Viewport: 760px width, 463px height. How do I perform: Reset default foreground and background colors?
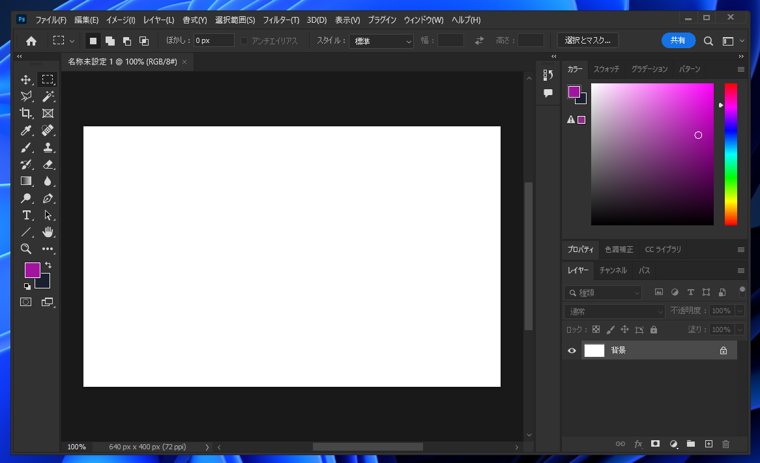tap(27, 287)
